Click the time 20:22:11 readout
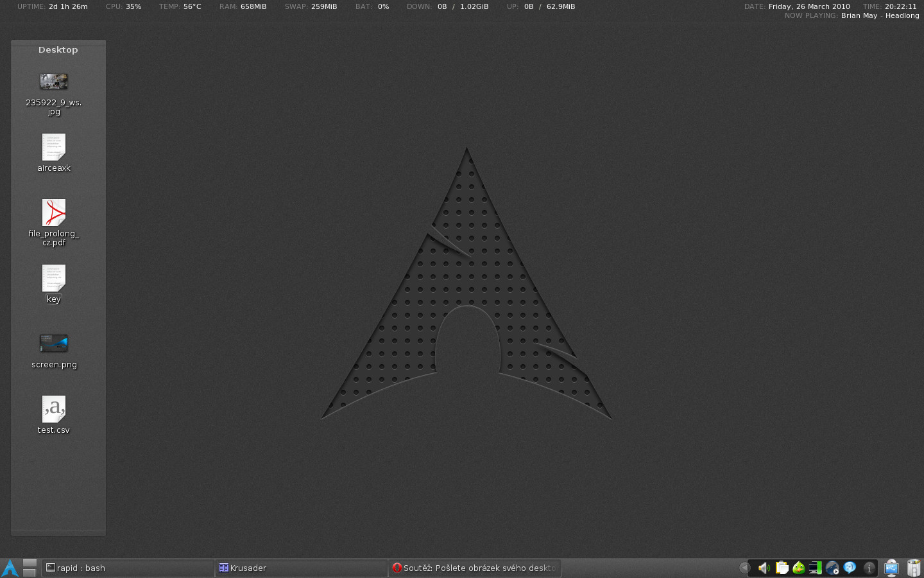Viewport: 924px width, 578px height. 890,6
